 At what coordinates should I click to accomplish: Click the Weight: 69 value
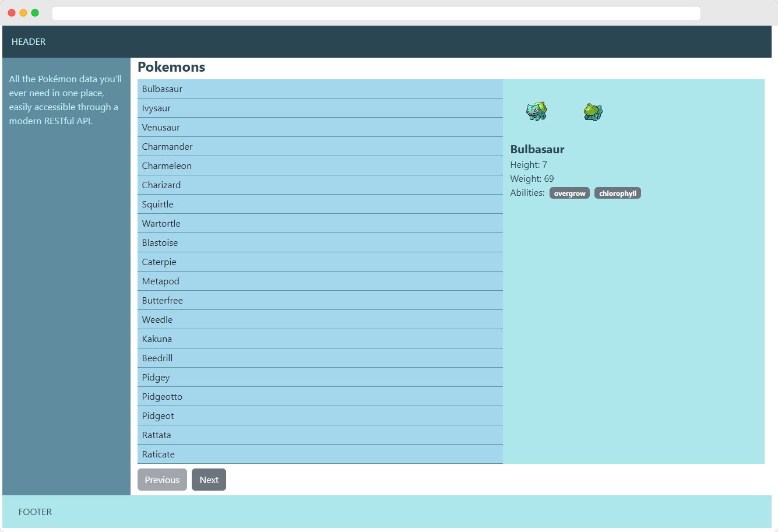[532, 179]
